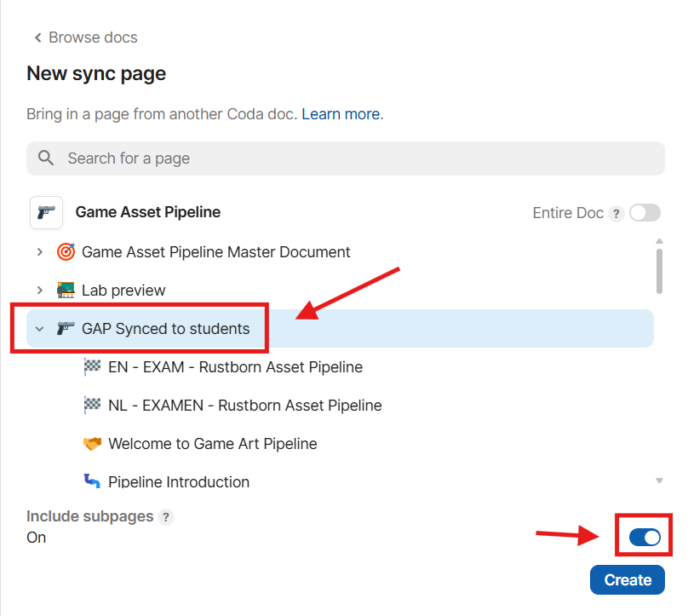Turn off the Include subpages toggle
The height and width of the screenshot is (616, 688).
(645, 537)
